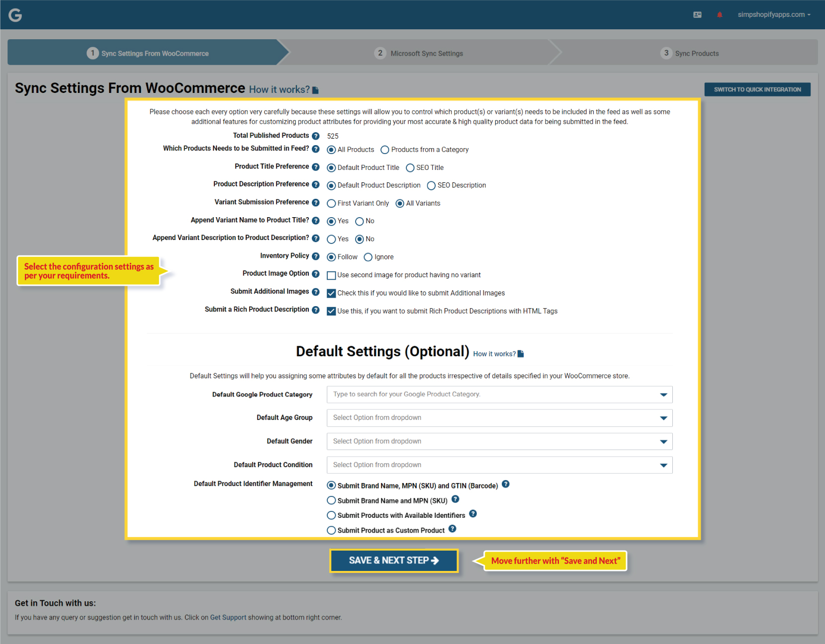Click the total products value 525
The width and height of the screenshot is (825, 644).
coord(333,136)
